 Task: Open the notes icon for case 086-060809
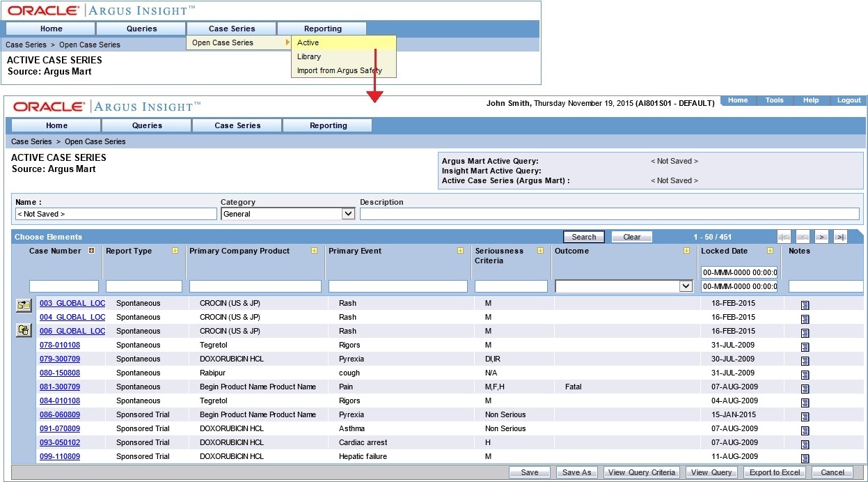click(x=805, y=417)
